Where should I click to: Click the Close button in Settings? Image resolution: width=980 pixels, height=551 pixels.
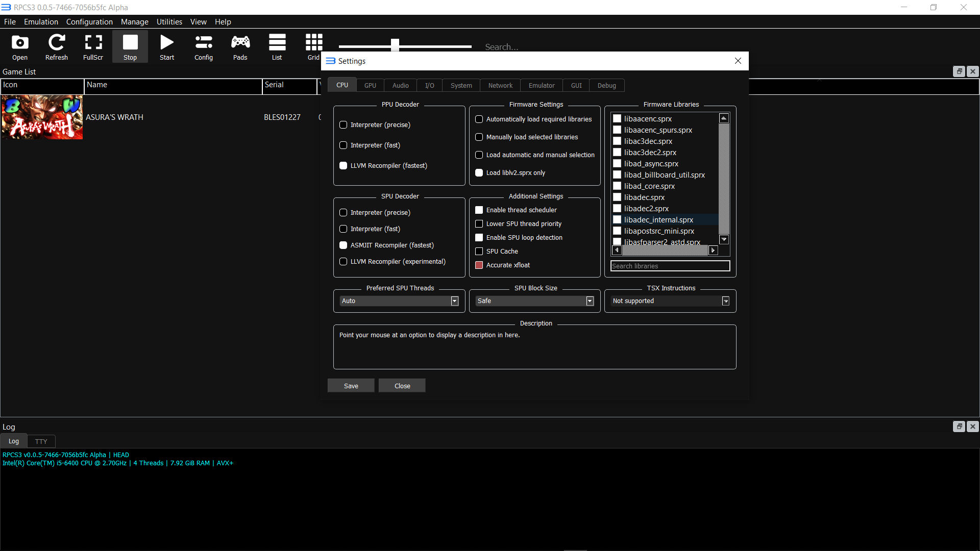point(402,386)
